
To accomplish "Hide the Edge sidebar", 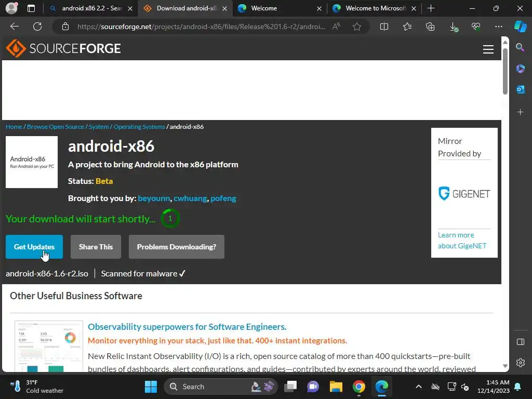I will click(520, 342).
